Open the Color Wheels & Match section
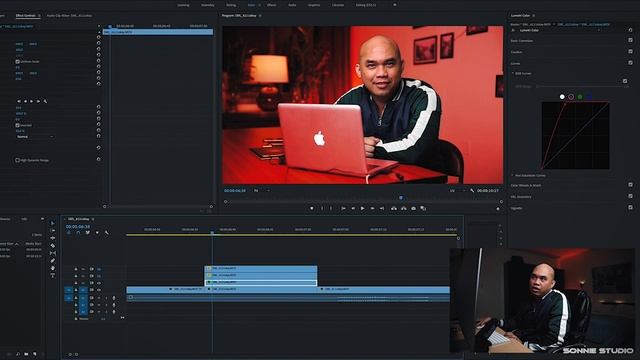 (526, 185)
